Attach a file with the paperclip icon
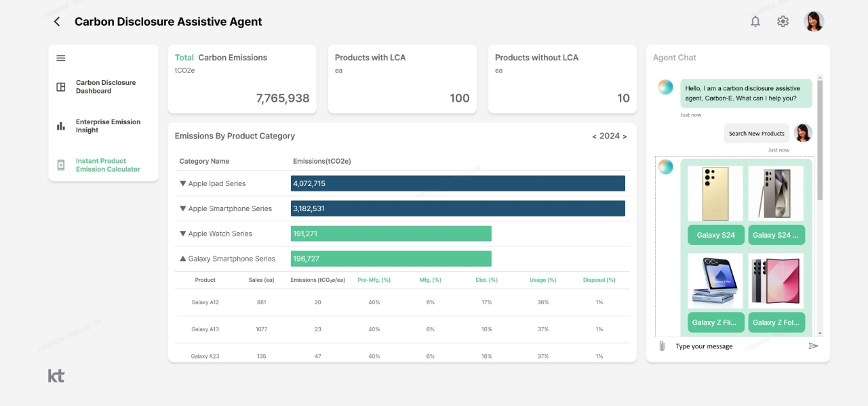 click(662, 346)
